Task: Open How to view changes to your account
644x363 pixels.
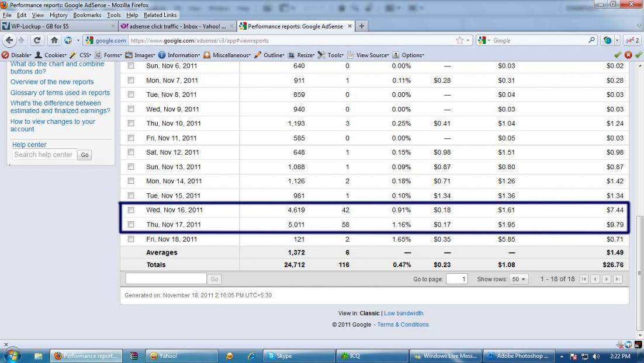Action: tap(53, 125)
